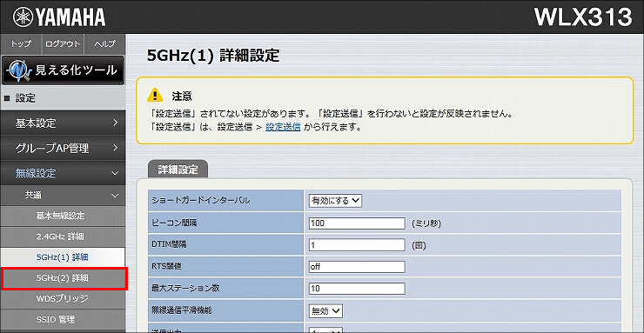Open 2.4GHz 詳細 settings
Viewport: 644px width, 333px height.
pos(63,236)
